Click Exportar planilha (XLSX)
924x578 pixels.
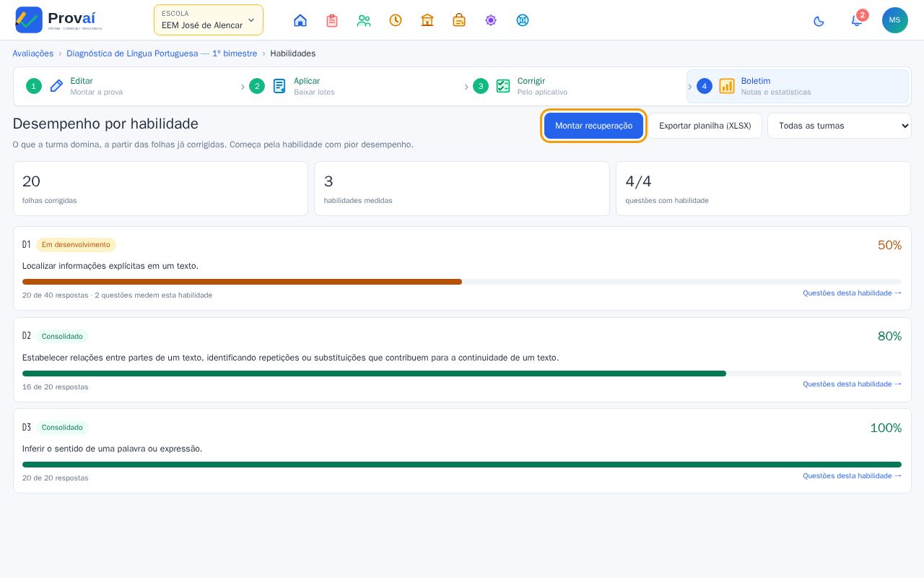[705, 126]
